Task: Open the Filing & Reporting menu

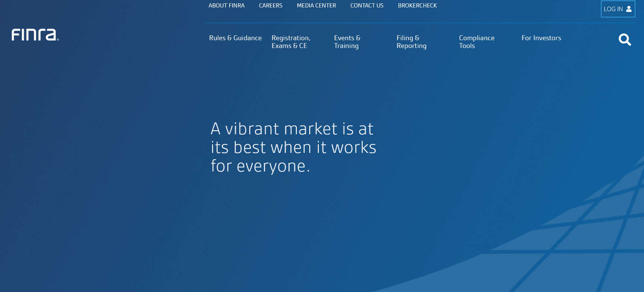Action: click(x=411, y=42)
